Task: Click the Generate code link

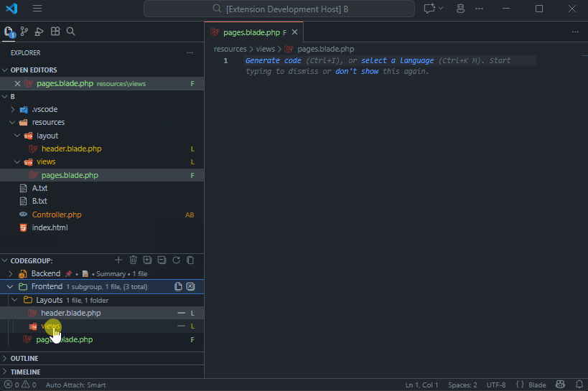Action: [x=274, y=61]
